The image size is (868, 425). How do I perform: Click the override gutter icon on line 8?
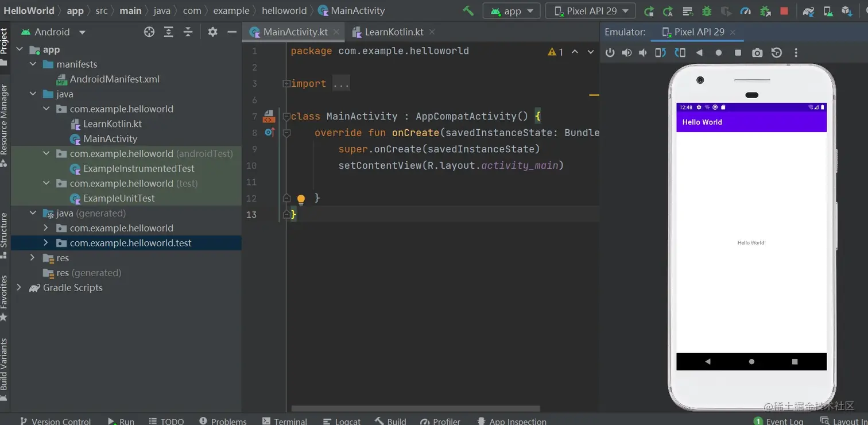point(269,133)
